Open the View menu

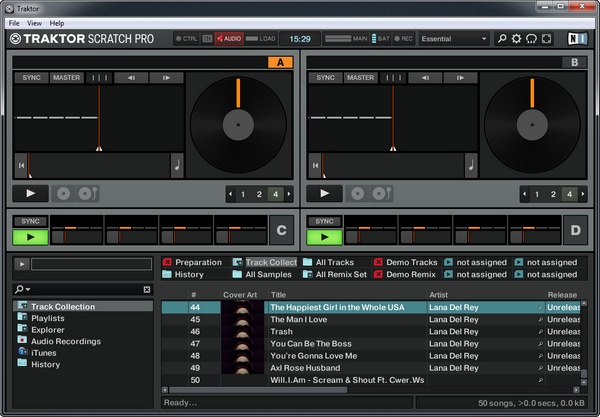coord(35,22)
